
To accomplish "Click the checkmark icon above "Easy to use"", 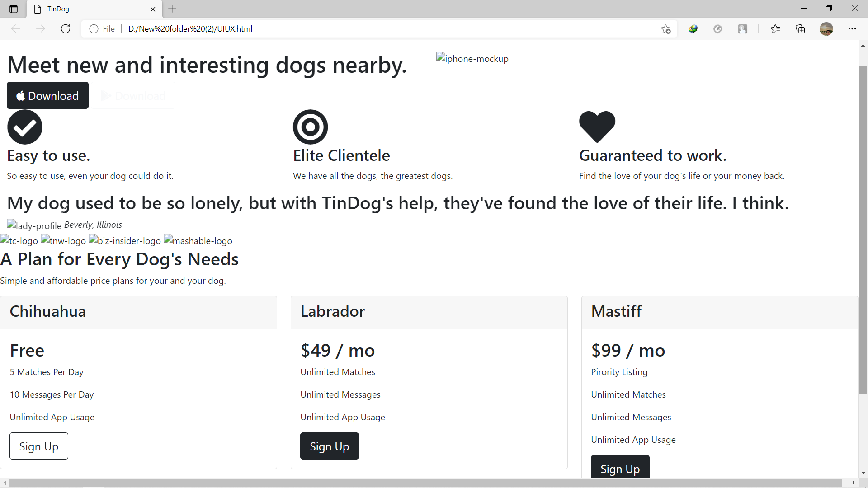I will [x=24, y=127].
